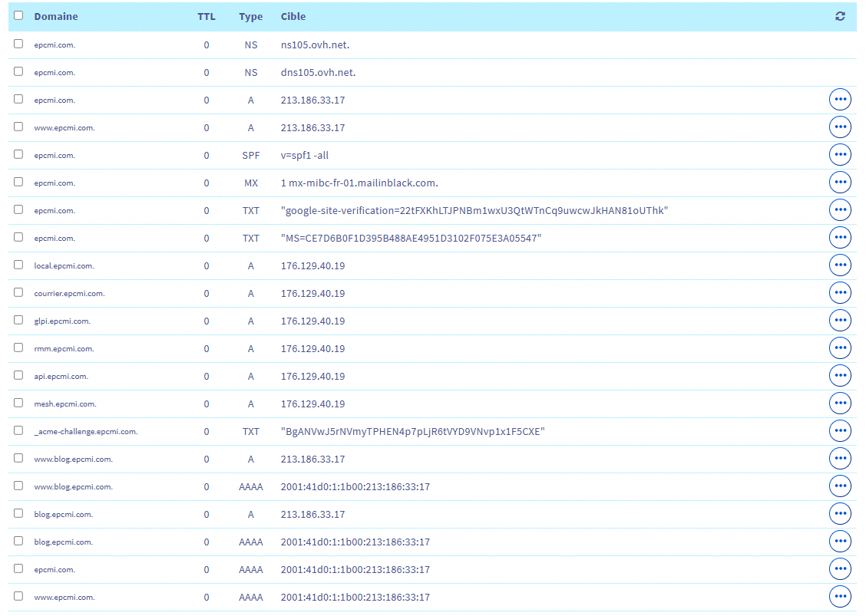Open actions for the google-site-verification TXT record
The height and width of the screenshot is (616, 866).
[x=840, y=210]
